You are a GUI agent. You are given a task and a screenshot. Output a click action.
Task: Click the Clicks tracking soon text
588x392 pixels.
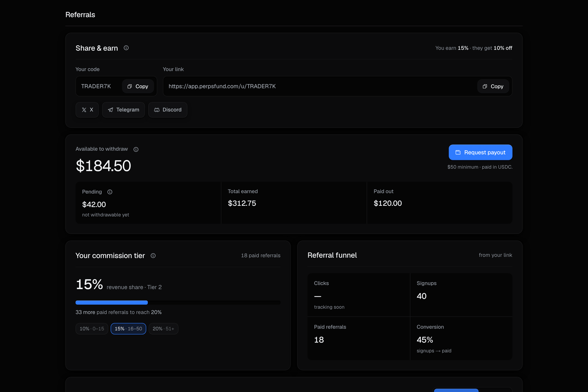329,307
